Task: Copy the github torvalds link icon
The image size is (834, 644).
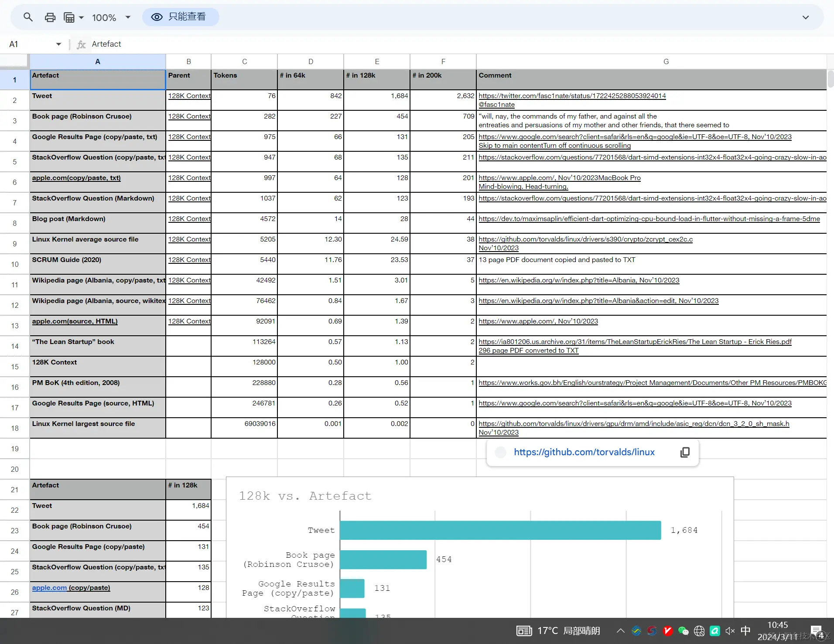Action: click(685, 452)
